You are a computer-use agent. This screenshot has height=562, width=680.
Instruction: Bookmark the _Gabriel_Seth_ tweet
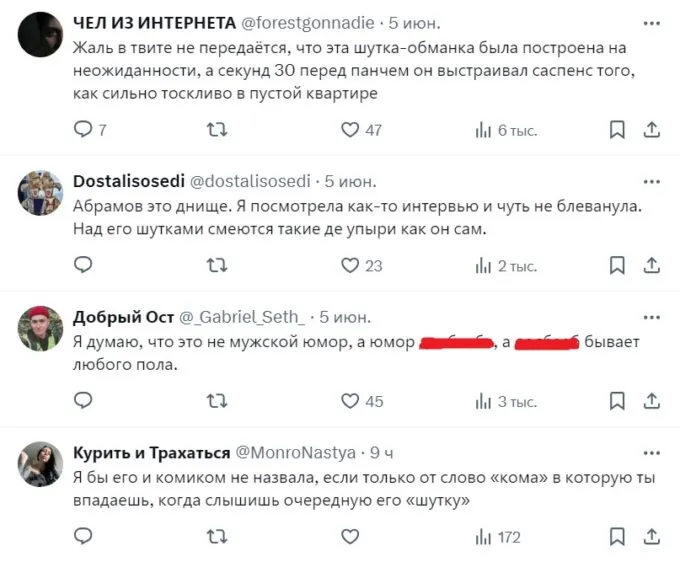(617, 401)
